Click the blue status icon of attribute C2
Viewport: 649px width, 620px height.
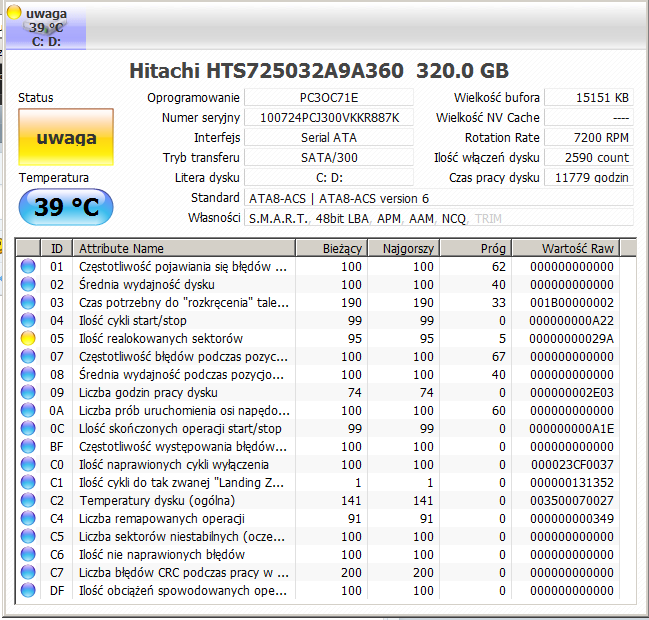(x=28, y=500)
